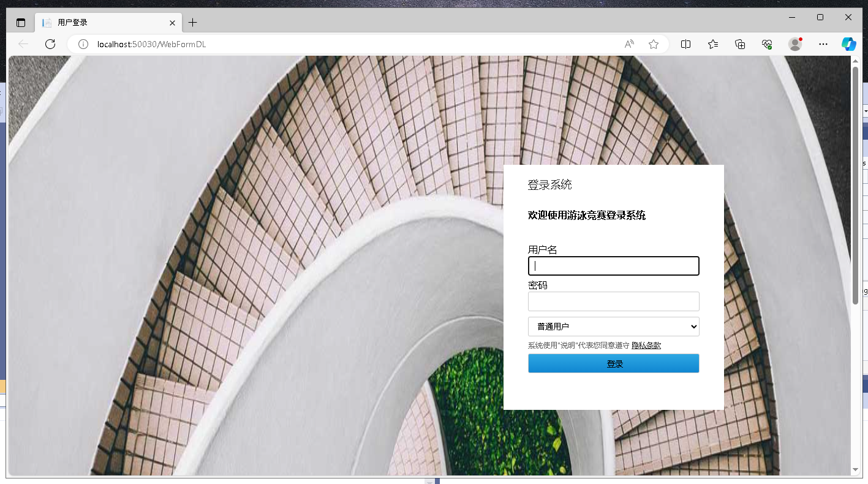The width and height of the screenshot is (868, 484).
Task: Click the scrollbar down arrow
Action: [x=855, y=470]
